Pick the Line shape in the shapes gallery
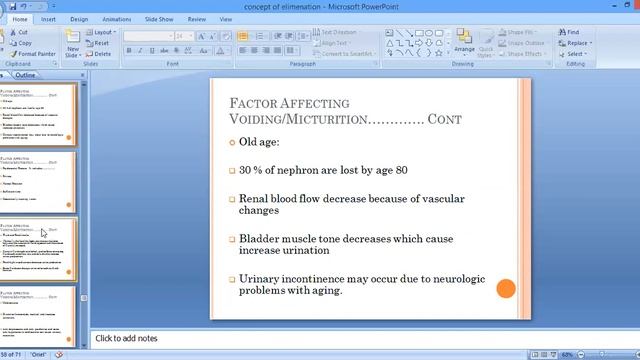640x360 pixels. (400, 33)
